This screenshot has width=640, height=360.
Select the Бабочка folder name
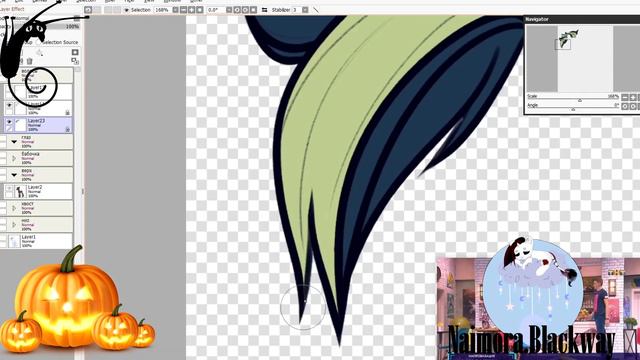(30, 154)
